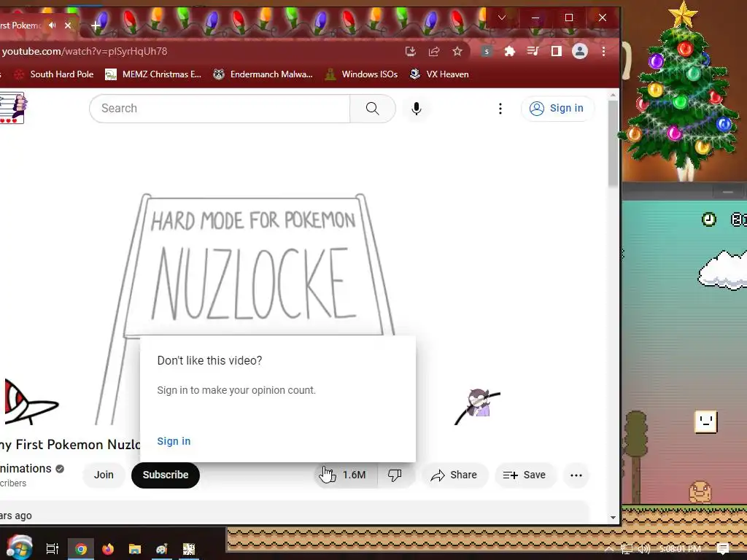Open the Chrome three-dot menu
The width and height of the screenshot is (747, 560).
click(x=603, y=52)
